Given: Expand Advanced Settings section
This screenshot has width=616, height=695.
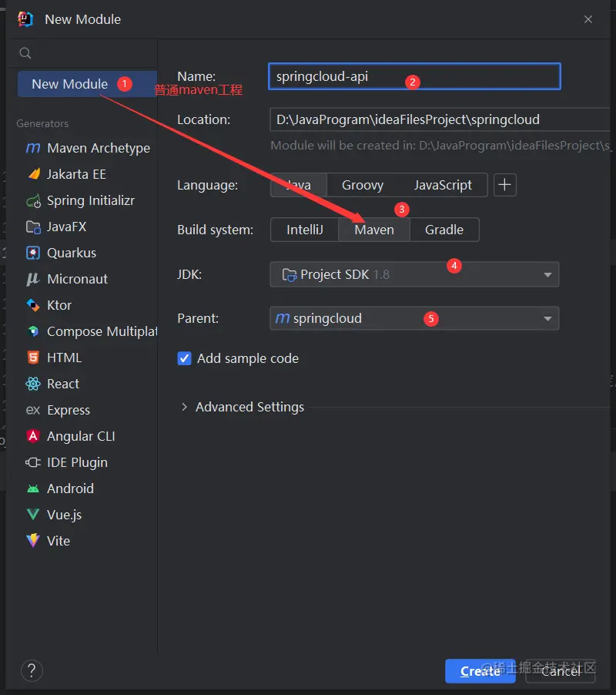Looking at the screenshot, I should click(184, 407).
